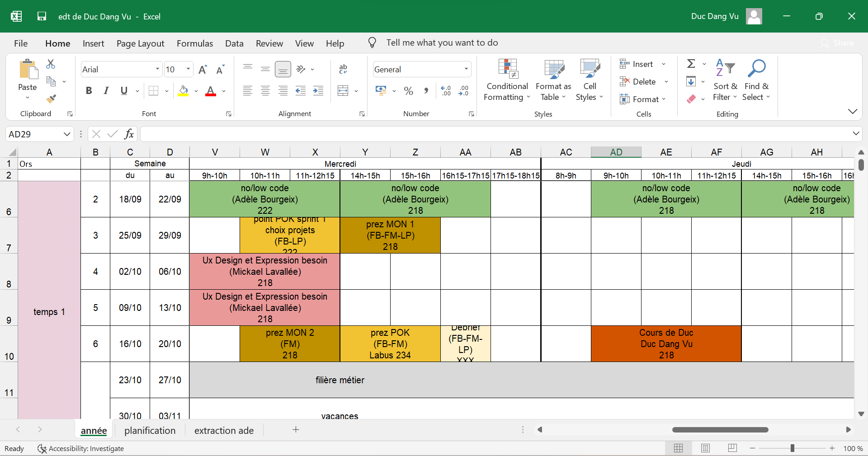This screenshot has width=868, height=456.
Task: Decrease indent icon
Action: pyautogui.click(x=301, y=91)
